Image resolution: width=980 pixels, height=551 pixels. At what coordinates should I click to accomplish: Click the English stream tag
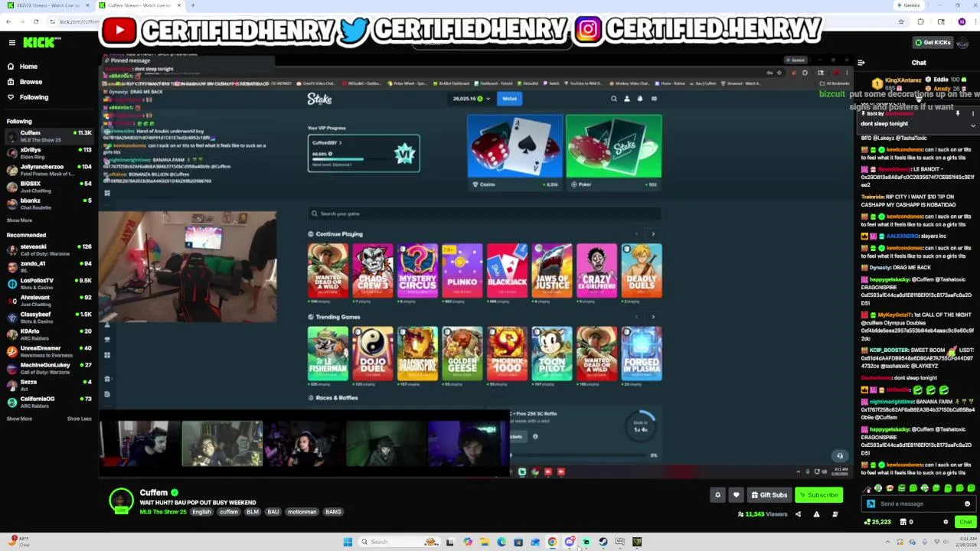coord(201,512)
